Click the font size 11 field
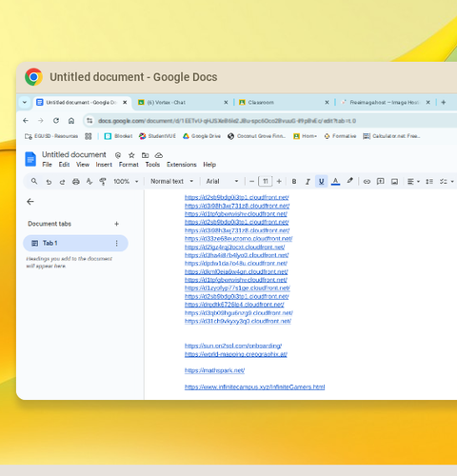This screenshot has width=457, height=476. coord(266,182)
